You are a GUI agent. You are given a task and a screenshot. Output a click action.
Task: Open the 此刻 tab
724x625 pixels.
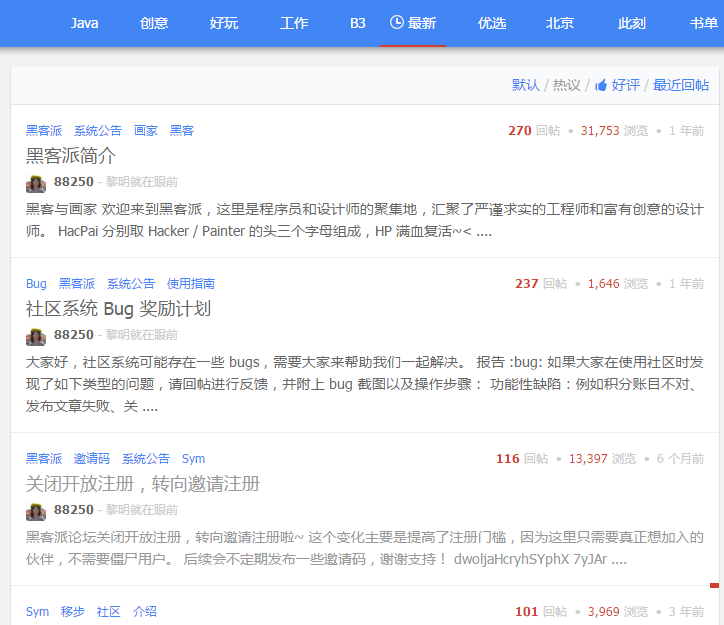pyautogui.click(x=632, y=23)
